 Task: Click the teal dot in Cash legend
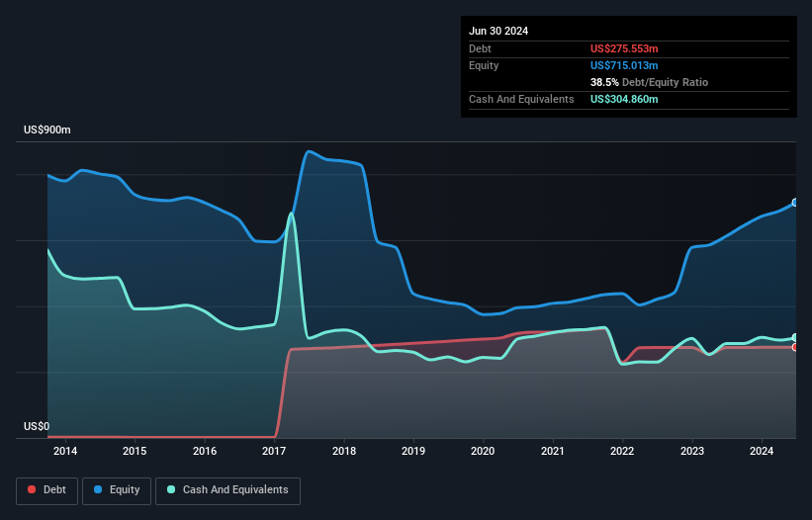(x=171, y=489)
